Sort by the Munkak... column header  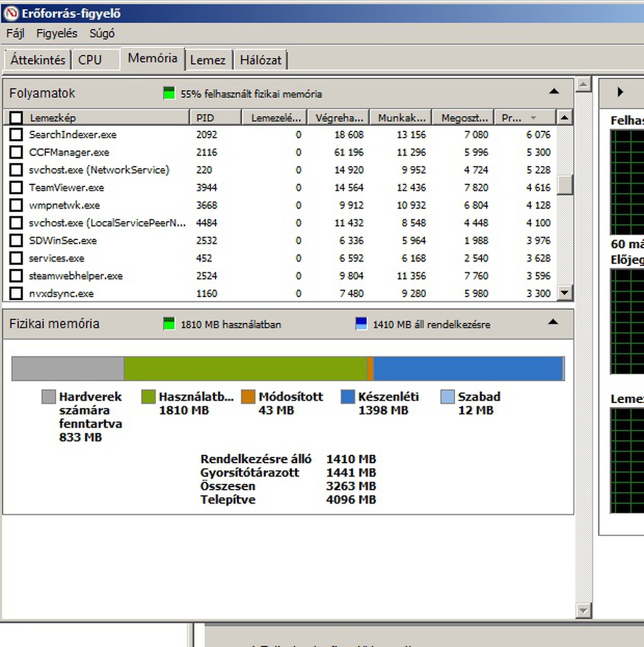tap(401, 118)
